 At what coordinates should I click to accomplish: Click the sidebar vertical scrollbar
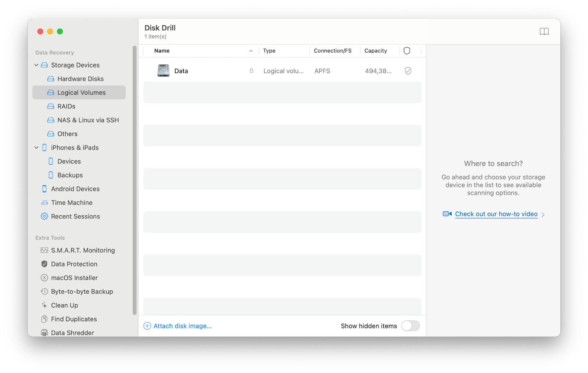[x=135, y=180]
